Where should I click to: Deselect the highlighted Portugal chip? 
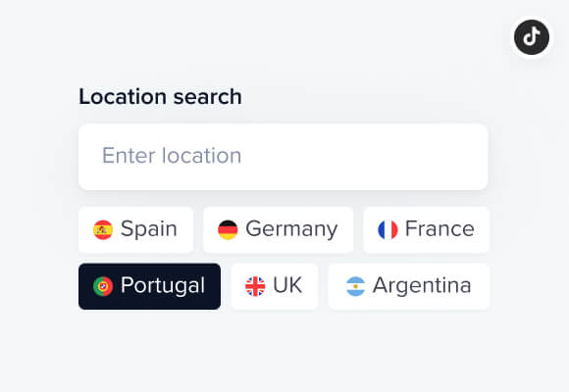click(x=149, y=286)
